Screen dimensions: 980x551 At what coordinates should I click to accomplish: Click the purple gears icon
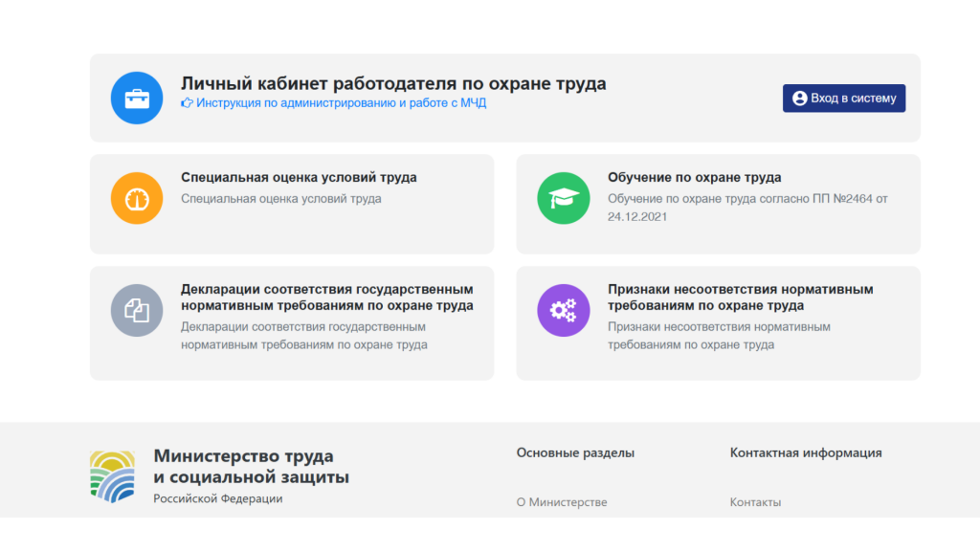pyautogui.click(x=563, y=311)
